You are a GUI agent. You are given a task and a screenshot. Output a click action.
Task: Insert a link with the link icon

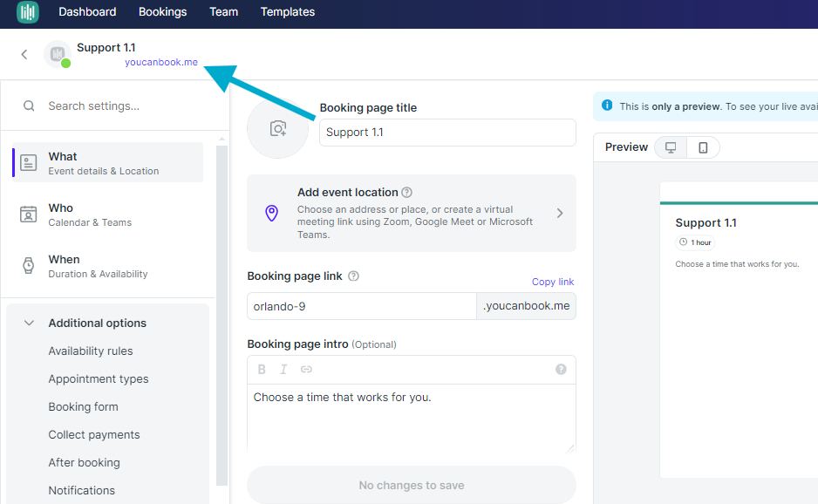306,370
